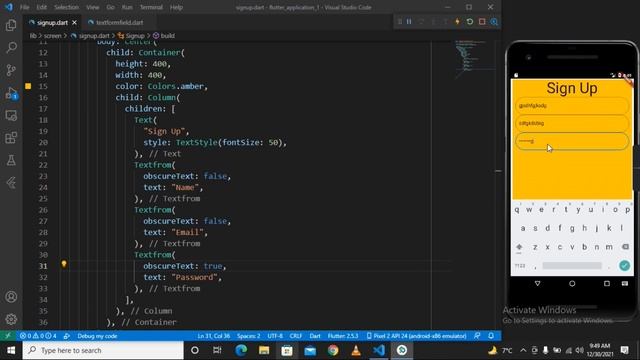Click the lightbulb code action on line 31
Image resolution: width=640 pixels, height=360 pixels.
coord(64,264)
